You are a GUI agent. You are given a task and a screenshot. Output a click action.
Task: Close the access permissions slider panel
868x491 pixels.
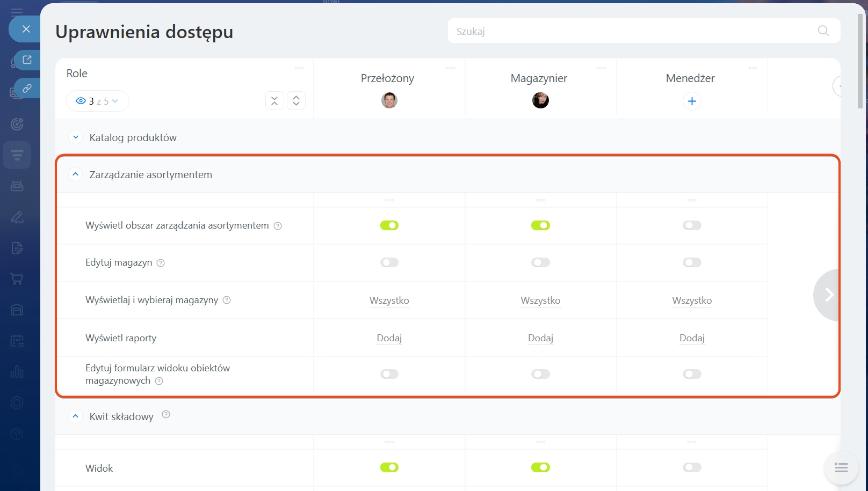pos(26,29)
